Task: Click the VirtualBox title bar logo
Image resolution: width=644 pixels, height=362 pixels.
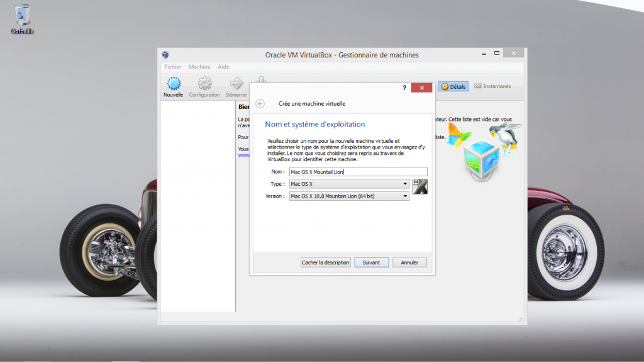Action: pos(165,55)
